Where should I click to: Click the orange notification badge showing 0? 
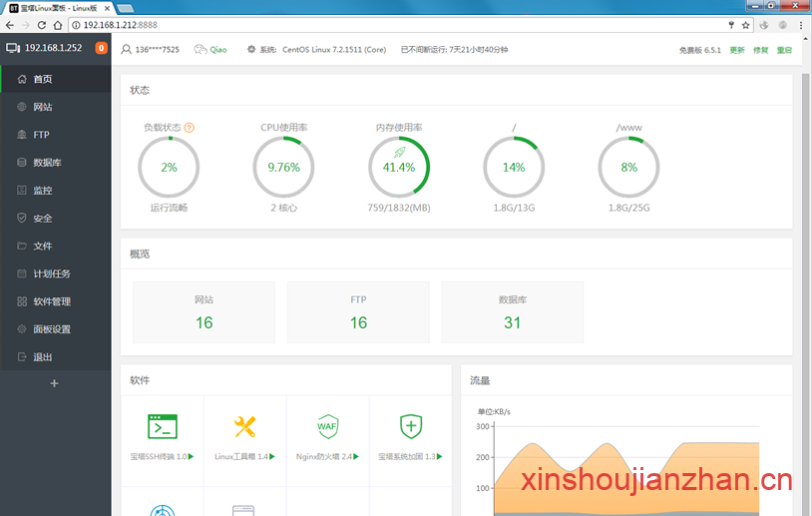[102, 48]
